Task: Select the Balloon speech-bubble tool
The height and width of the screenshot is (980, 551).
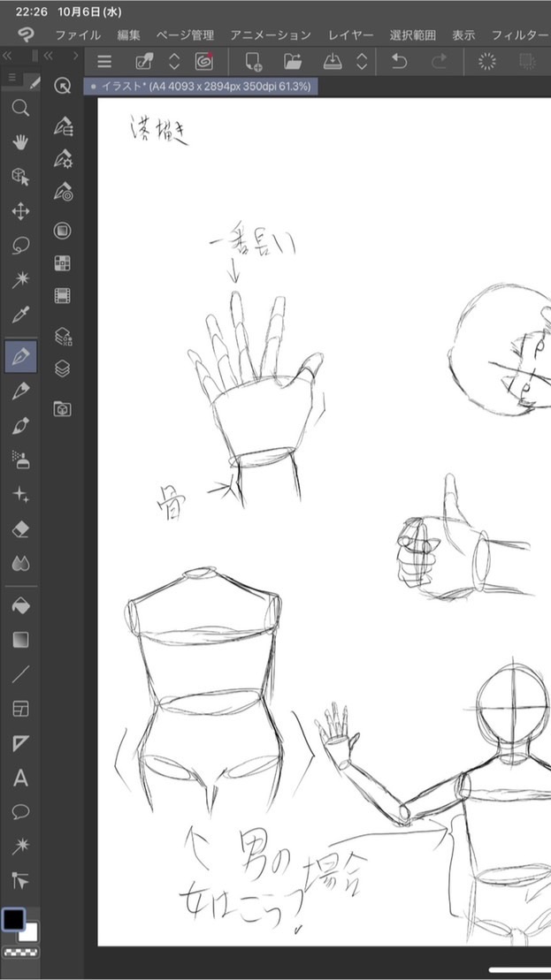Action: point(20,812)
